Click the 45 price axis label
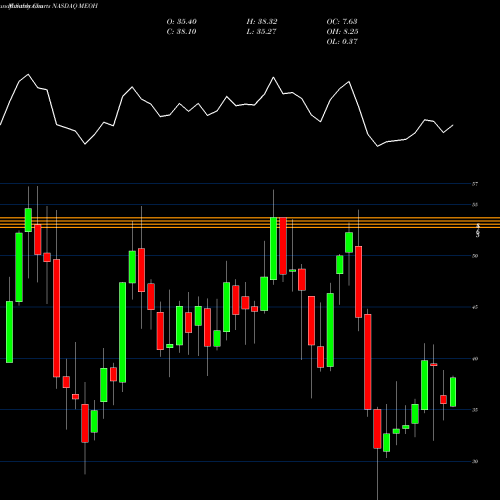 (475, 307)
